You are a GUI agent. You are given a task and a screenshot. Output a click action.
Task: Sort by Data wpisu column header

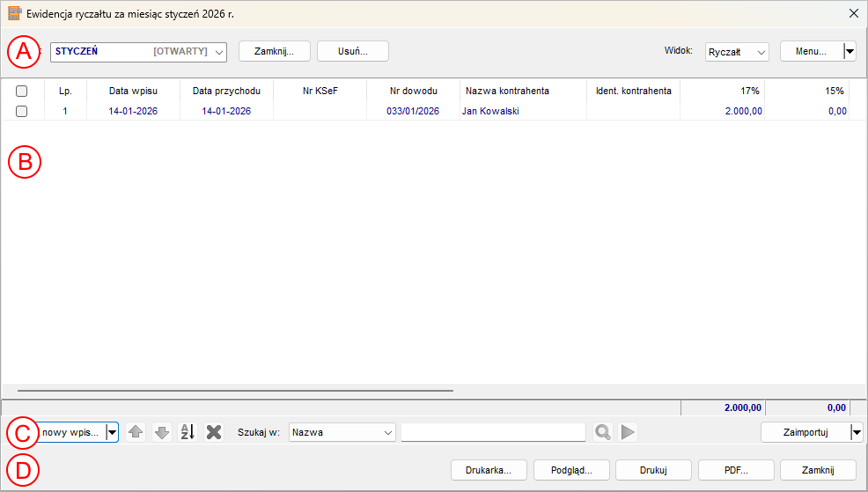pyautogui.click(x=133, y=91)
